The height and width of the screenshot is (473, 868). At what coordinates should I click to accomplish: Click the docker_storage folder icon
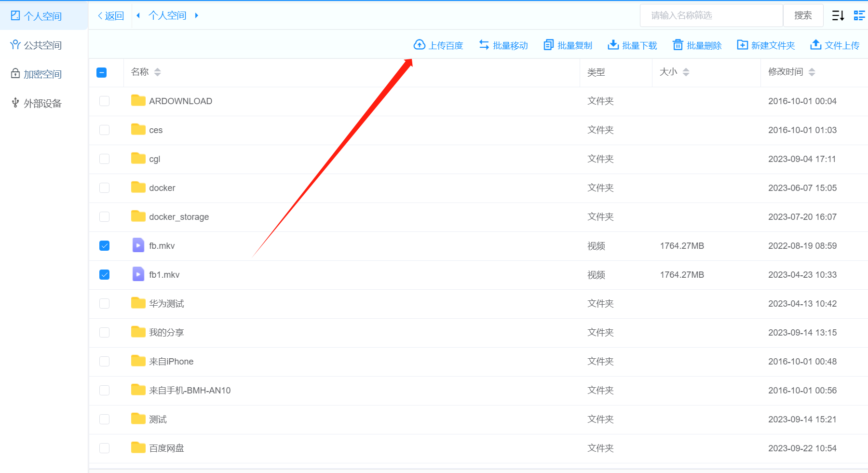pyautogui.click(x=138, y=216)
